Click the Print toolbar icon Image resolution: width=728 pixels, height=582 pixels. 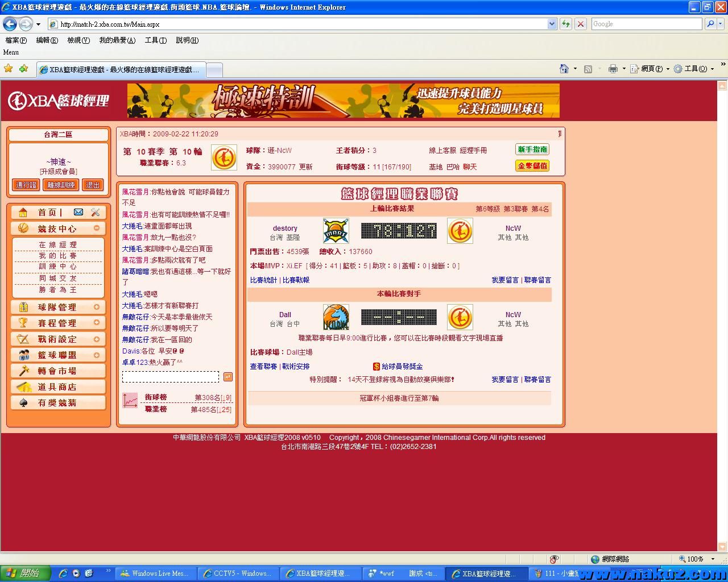(x=613, y=69)
